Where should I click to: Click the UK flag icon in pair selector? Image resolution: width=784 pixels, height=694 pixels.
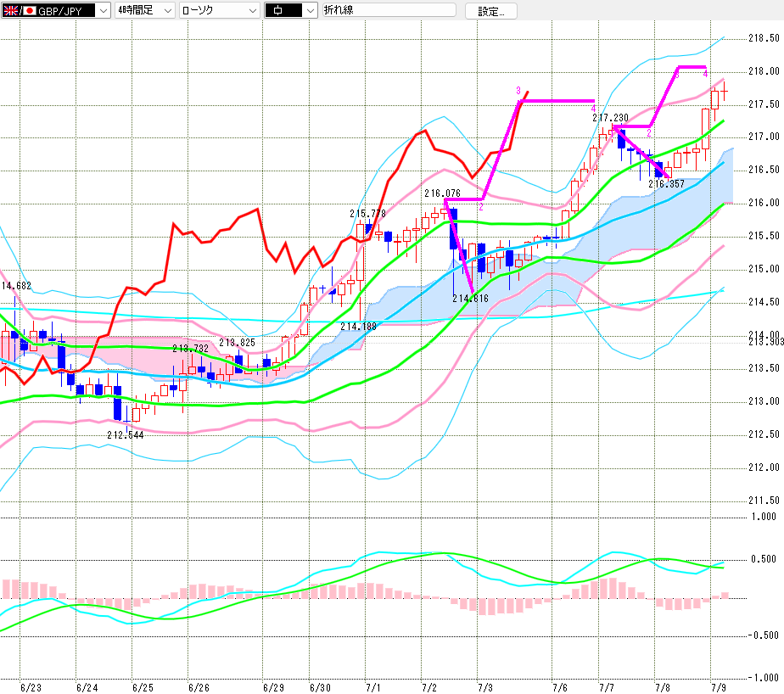click(x=10, y=10)
